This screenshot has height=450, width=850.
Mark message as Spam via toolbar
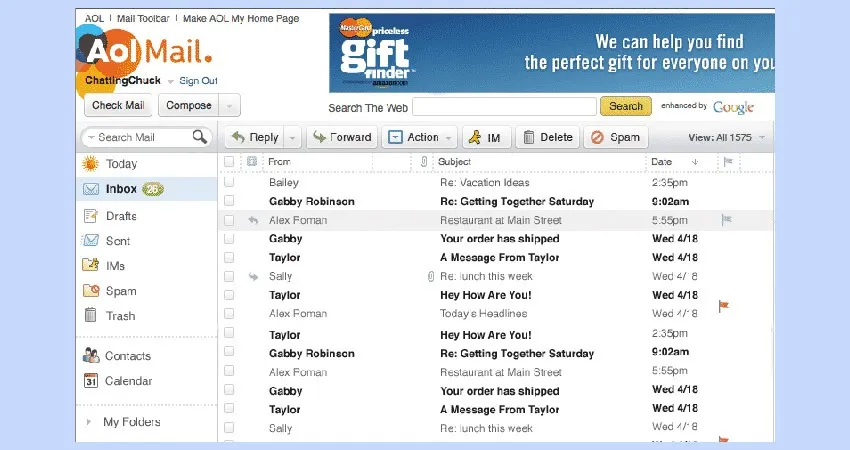point(616,137)
